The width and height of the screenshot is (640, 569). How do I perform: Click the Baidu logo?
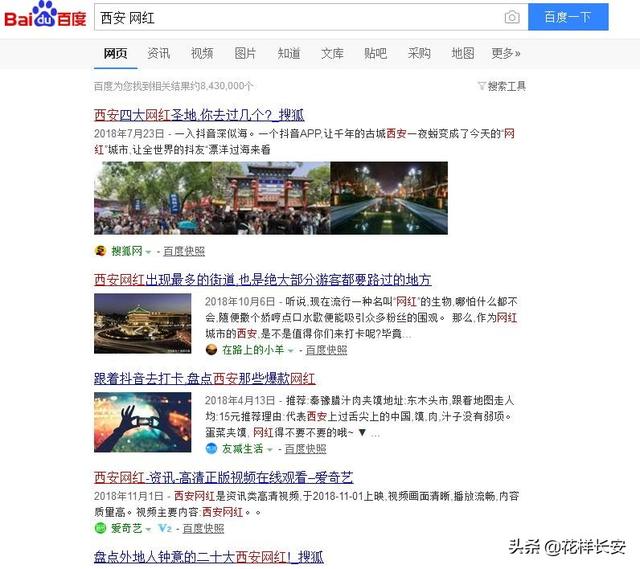coord(45,15)
